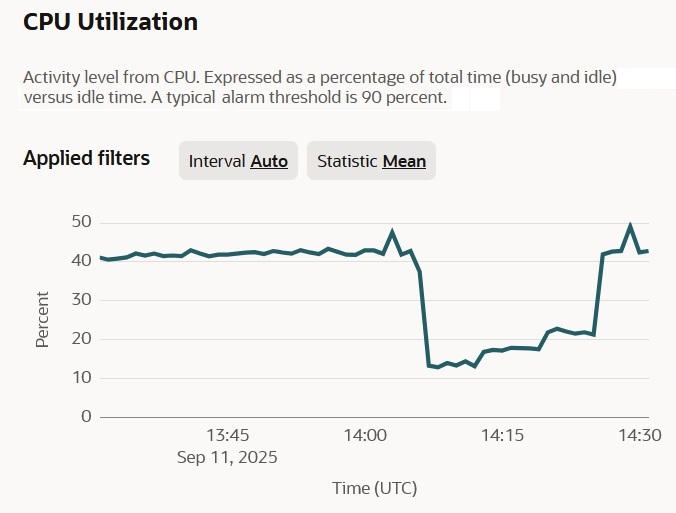This screenshot has height=513, width=676.
Task: Open the Statistic Mean filter dropdown
Action: point(371,161)
